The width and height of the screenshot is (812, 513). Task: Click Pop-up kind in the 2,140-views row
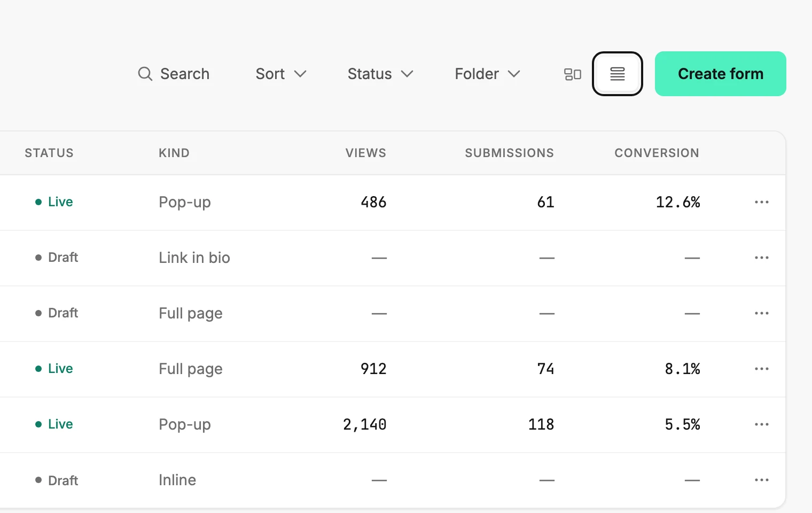pos(185,425)
